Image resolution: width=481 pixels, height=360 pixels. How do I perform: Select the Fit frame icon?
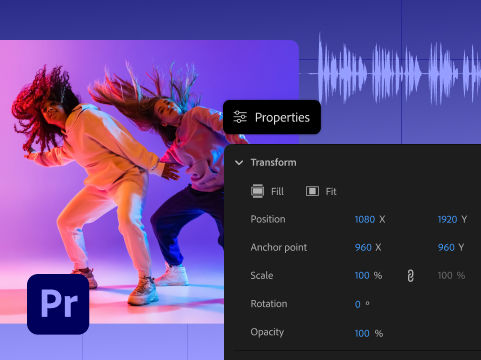[312, 191]
